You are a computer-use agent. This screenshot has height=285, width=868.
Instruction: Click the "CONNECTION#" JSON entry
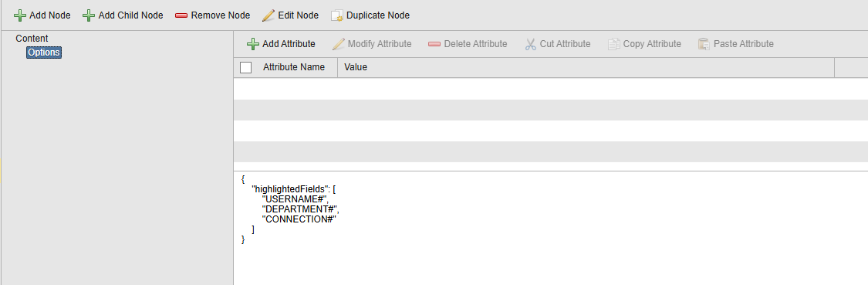(x=299, y=219)
